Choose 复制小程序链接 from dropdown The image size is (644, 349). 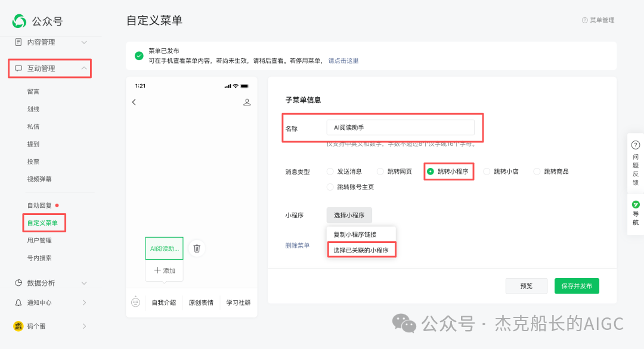tap(361, 235)
